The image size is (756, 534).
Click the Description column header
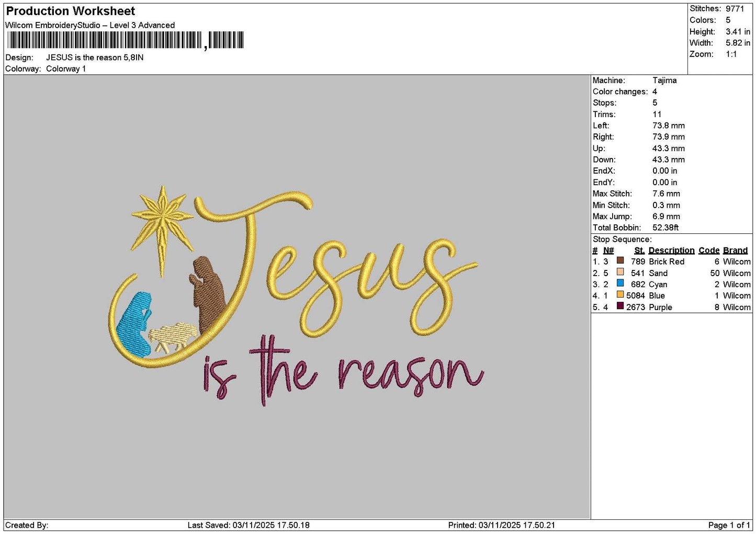click(671, 251)
